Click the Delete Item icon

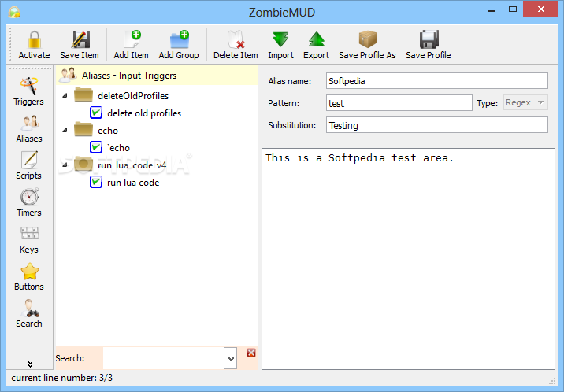coord(236,39)
